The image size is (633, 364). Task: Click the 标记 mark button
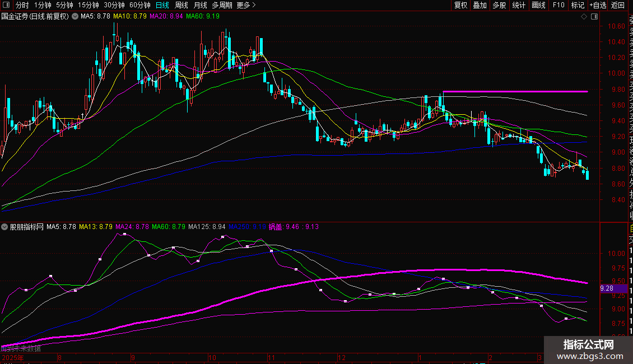pos(578,5)
